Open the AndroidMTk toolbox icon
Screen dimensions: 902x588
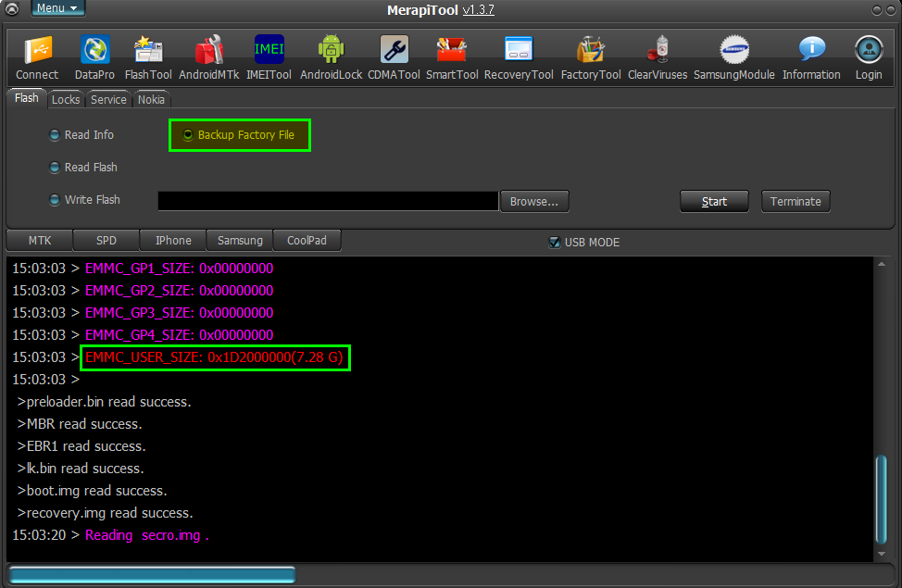point(208,57)
